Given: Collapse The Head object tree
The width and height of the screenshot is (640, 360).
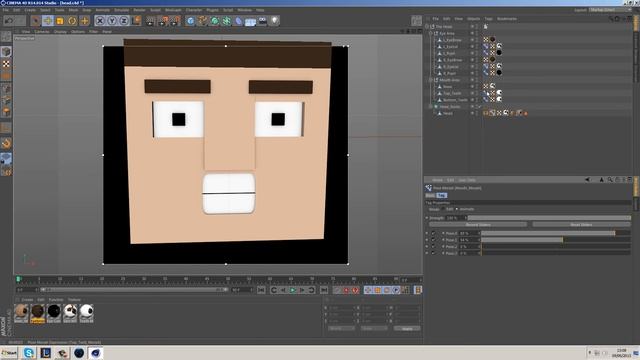Looking at the screenshot, I should tap(427, 27).
